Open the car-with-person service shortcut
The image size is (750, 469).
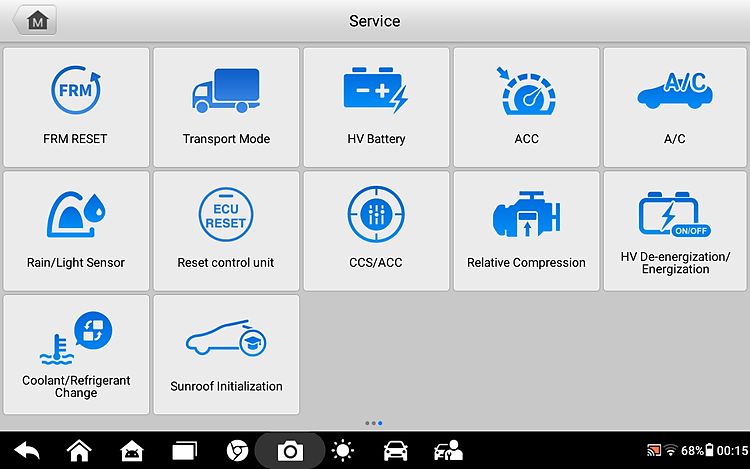tap(448, 451)
